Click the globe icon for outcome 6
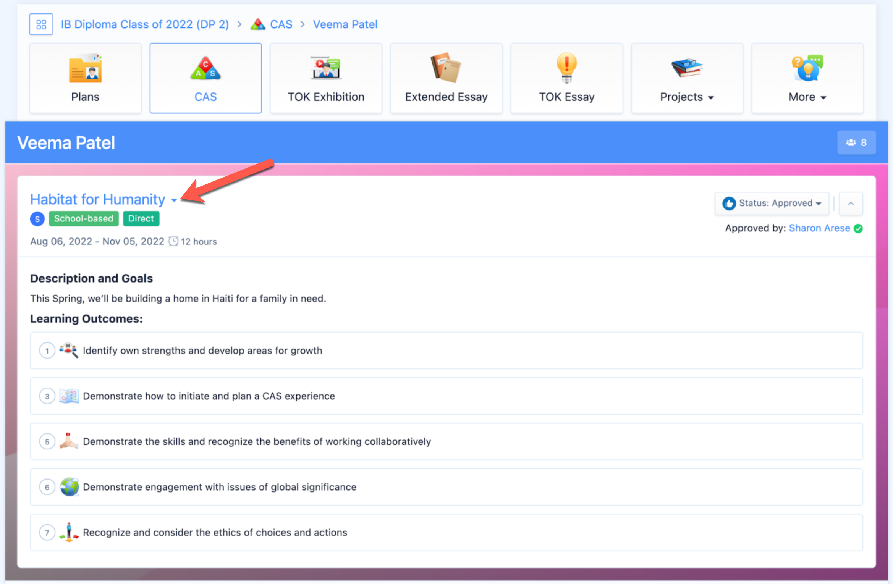The width and height of the screenshot is (893, 588). 69,487
